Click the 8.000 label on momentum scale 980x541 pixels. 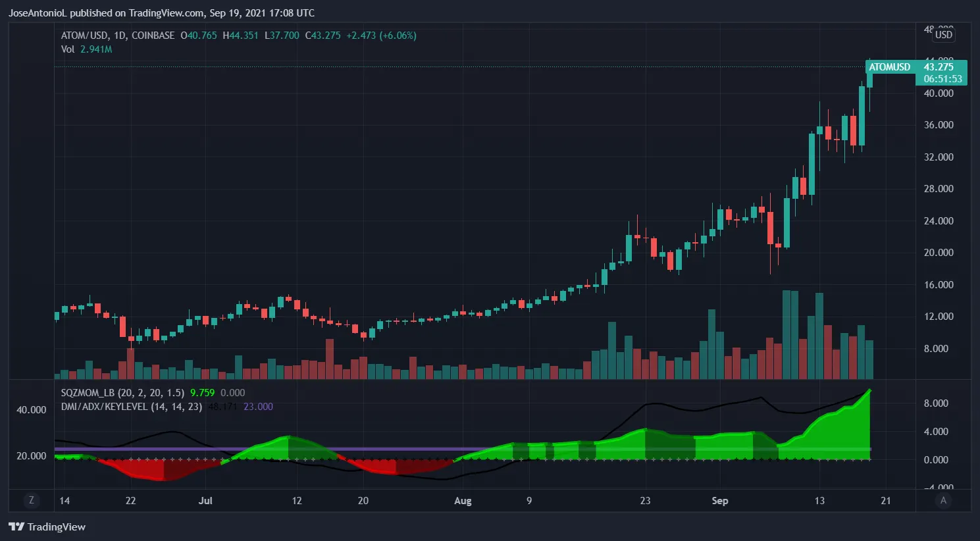[936, 403]
